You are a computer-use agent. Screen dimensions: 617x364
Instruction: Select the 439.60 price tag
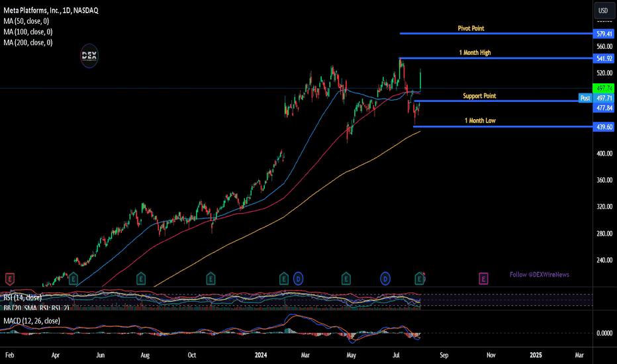point(604,126)
